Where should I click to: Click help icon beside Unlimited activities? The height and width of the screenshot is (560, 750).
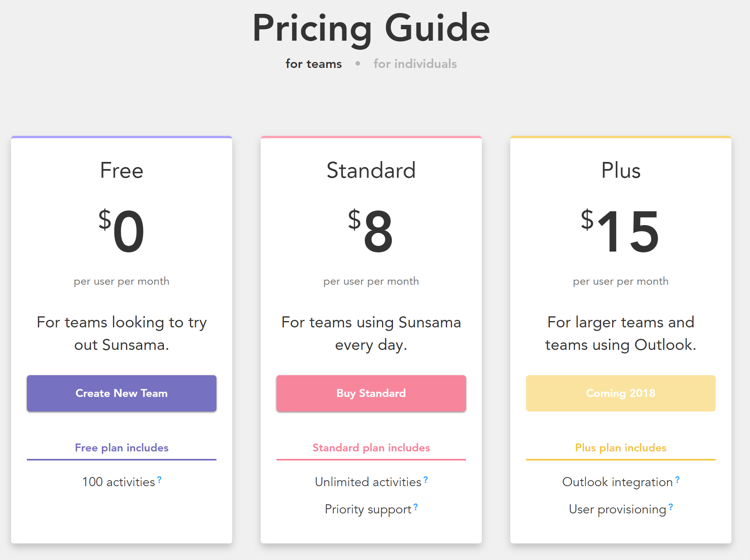tap(425, 479)
